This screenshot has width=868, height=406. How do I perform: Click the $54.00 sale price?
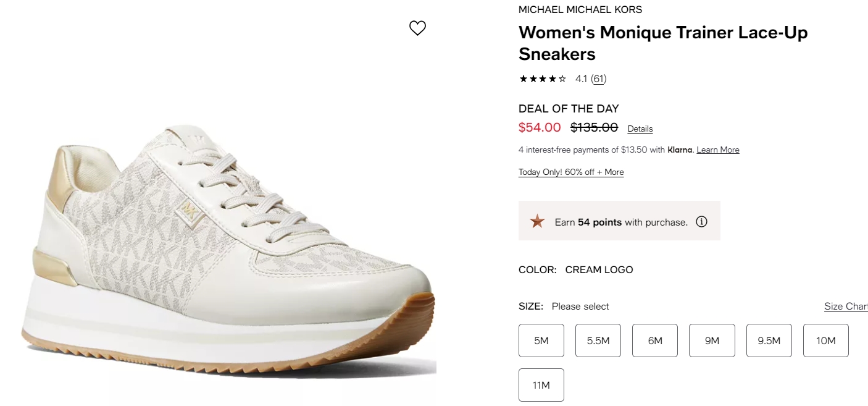tap(540, 127)
